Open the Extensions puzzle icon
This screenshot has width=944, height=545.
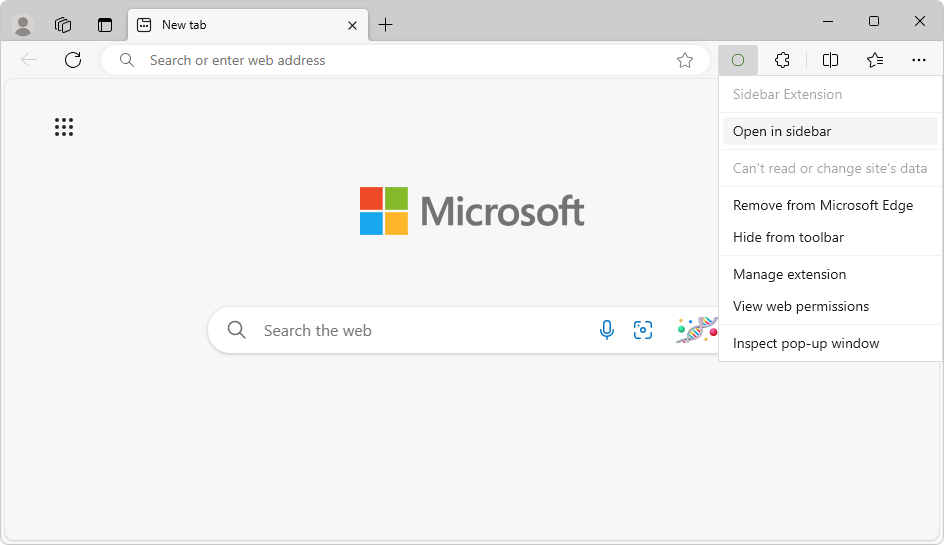782,60
